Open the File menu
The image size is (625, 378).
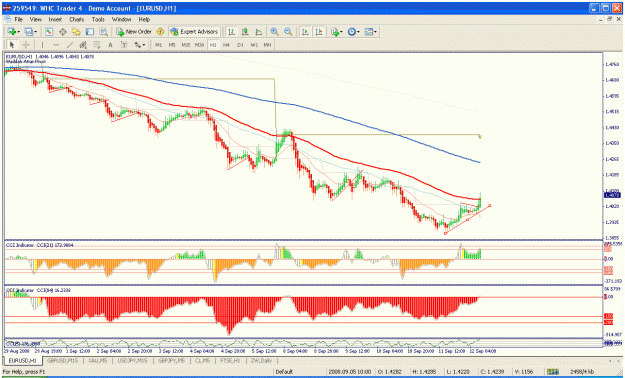coord(19,19)
